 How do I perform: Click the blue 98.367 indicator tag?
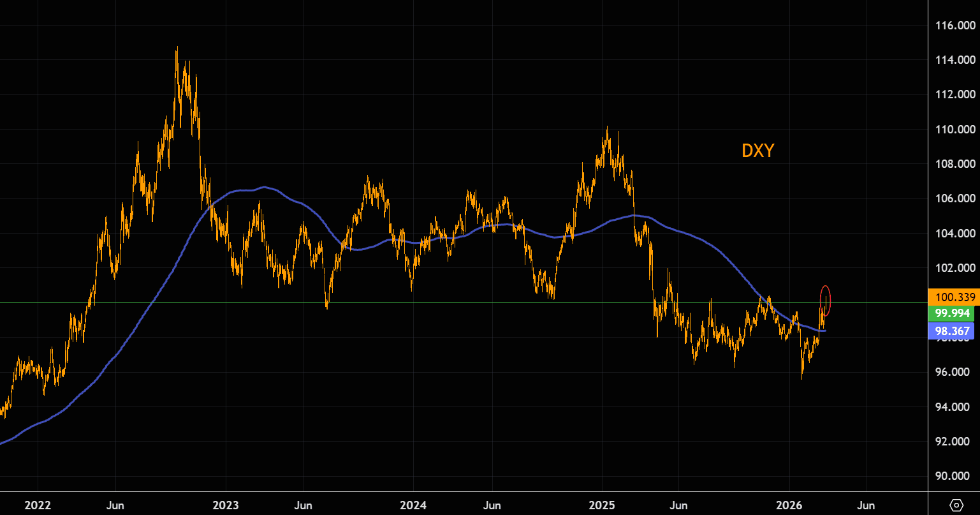(x=954, y=331)
